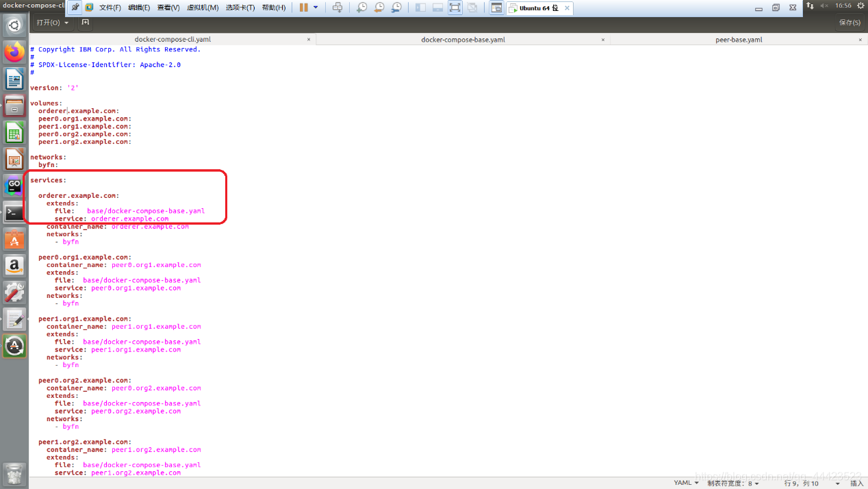Close the docker-compose-cli.yaml tab
This screenshot has width=868, height=489.
(309, 40)
